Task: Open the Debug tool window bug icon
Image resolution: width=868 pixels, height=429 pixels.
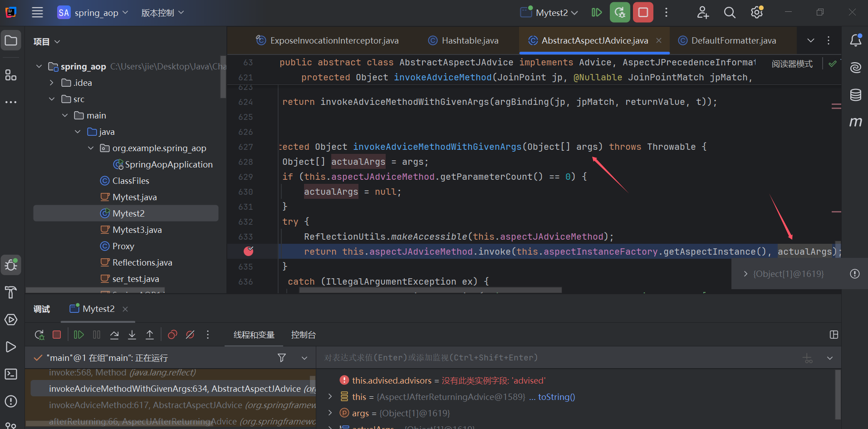Action: pos(11,265)
